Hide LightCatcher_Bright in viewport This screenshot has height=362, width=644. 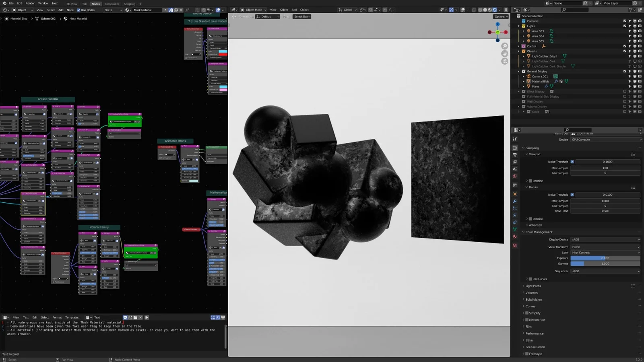634,56
